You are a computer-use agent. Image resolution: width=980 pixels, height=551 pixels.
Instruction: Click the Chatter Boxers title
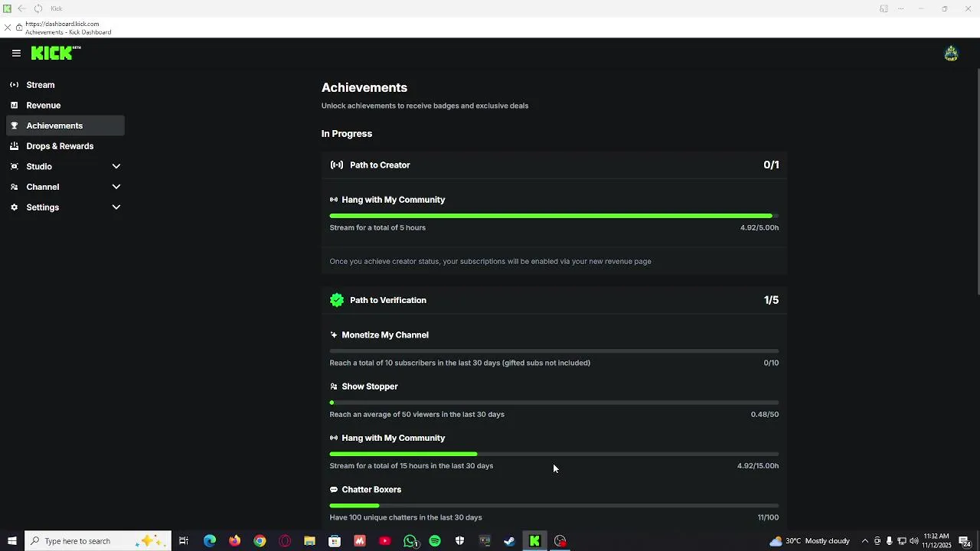click(x=371, y=490)
